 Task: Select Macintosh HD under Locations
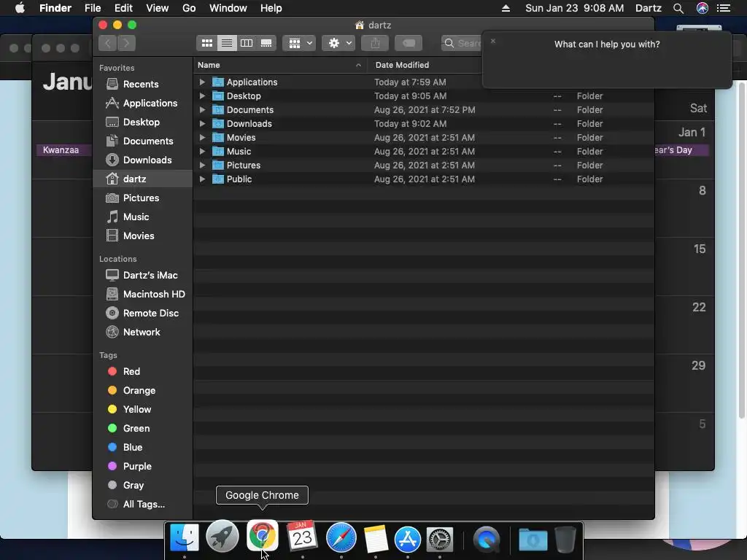tap(142, 295)
